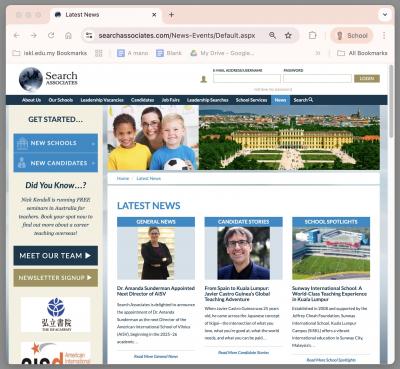Reload the page with the refresh icon
Screen dimensions: 400x369
[x=51, y=35]
